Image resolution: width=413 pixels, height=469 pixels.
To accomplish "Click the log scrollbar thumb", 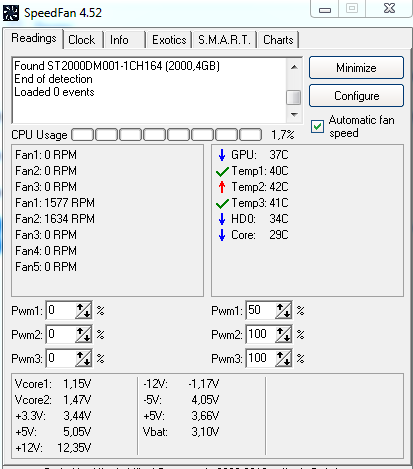I will [294, 97].
